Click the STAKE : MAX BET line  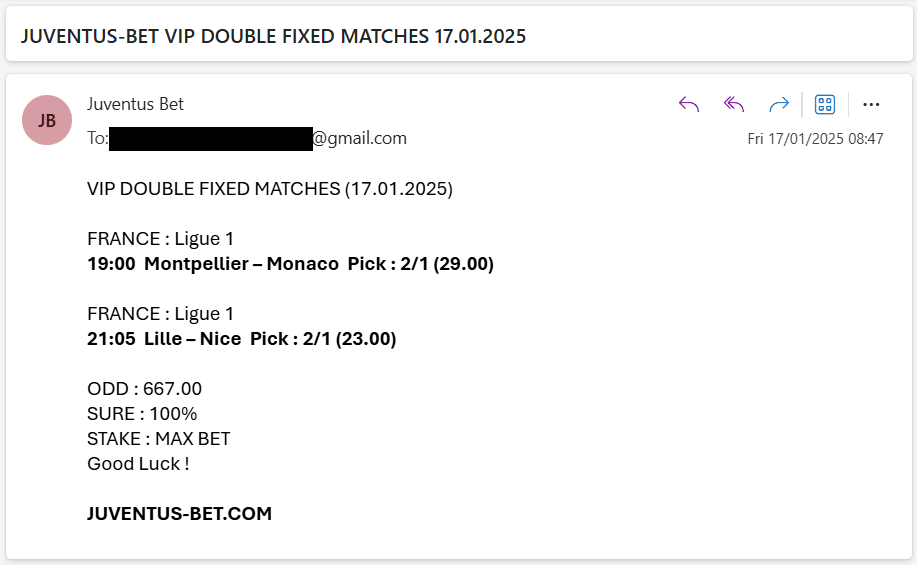tap(159, 439)
